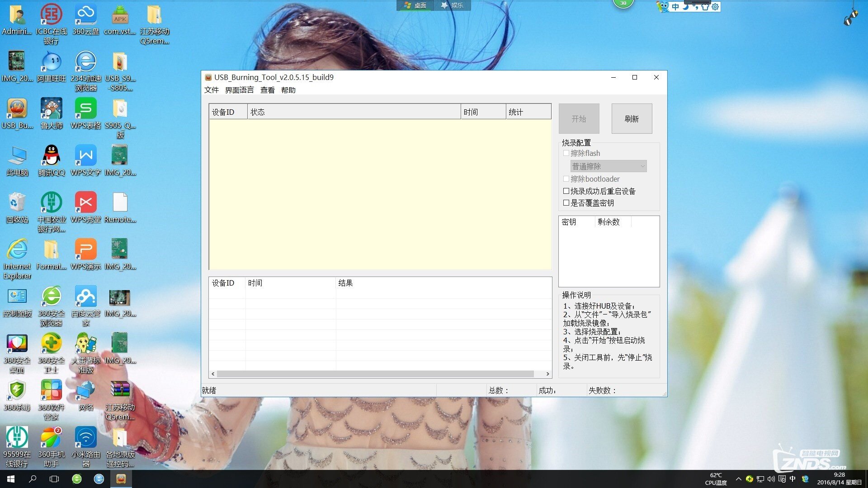Select the com.vst APK file icon

(x=120, y=19)
